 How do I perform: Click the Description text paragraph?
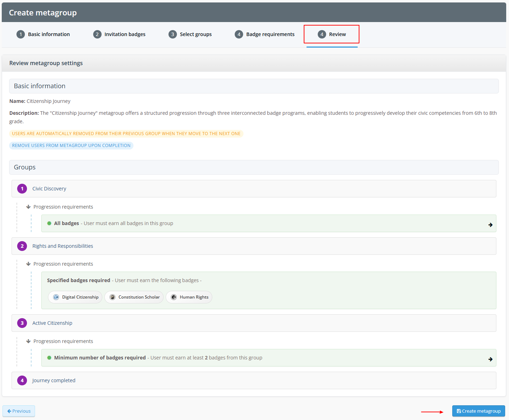click(x=253, y=117)
